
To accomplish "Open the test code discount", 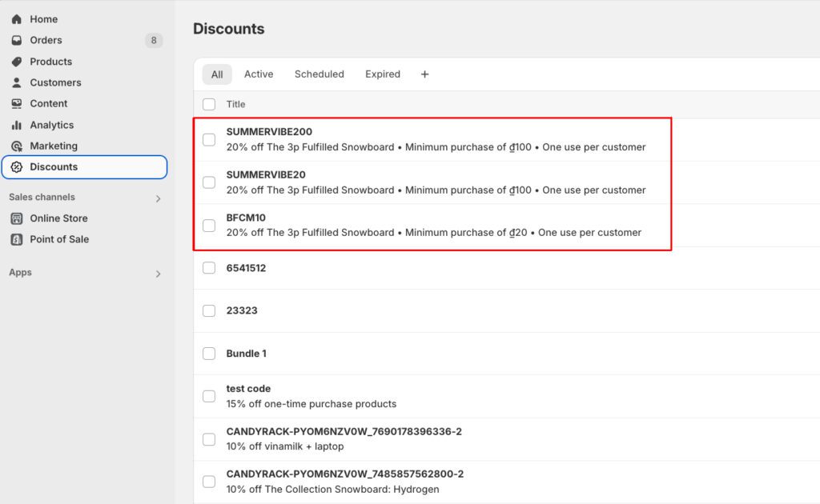I will (x=248, y=389).
